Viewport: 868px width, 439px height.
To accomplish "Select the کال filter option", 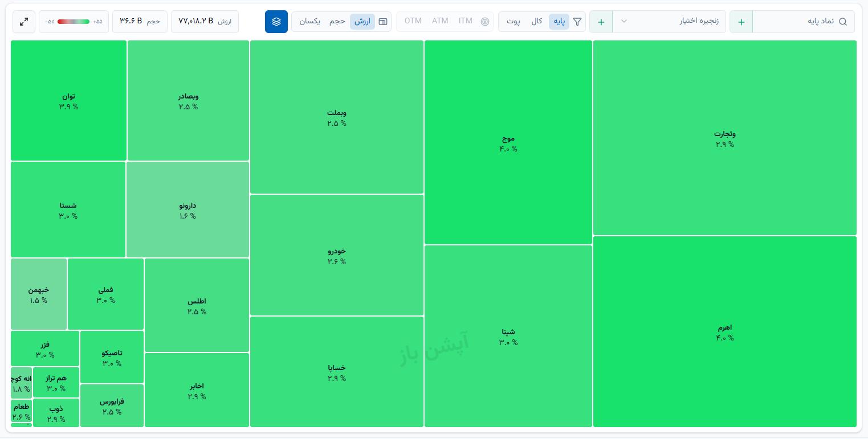I will click(x=536, y=22).
